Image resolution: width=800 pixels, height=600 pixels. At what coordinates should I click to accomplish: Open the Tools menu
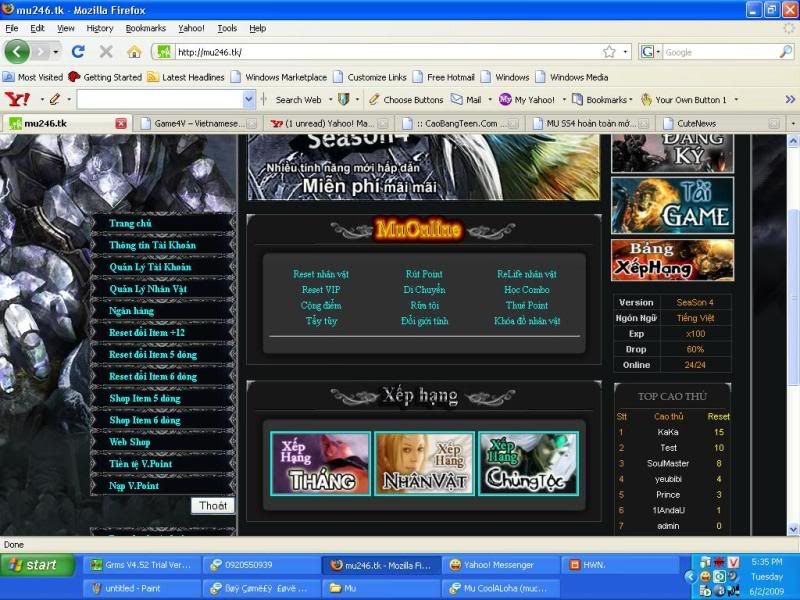coord(227,28)
